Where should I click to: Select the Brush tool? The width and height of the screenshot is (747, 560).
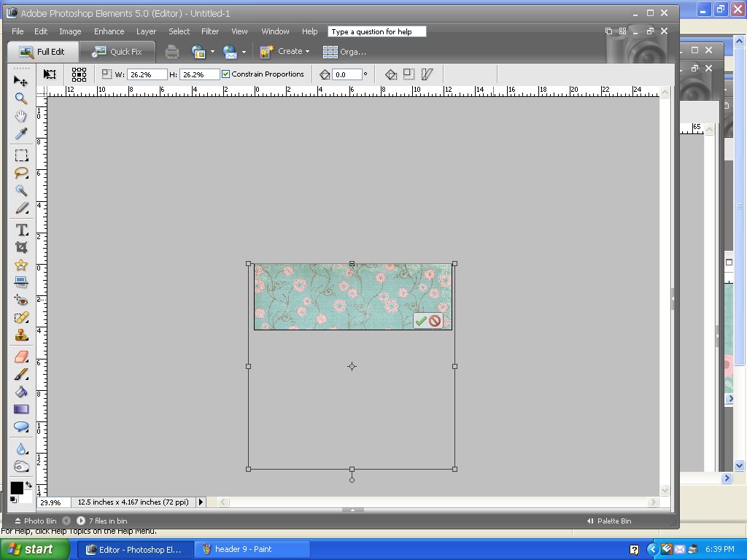point(21,374)
